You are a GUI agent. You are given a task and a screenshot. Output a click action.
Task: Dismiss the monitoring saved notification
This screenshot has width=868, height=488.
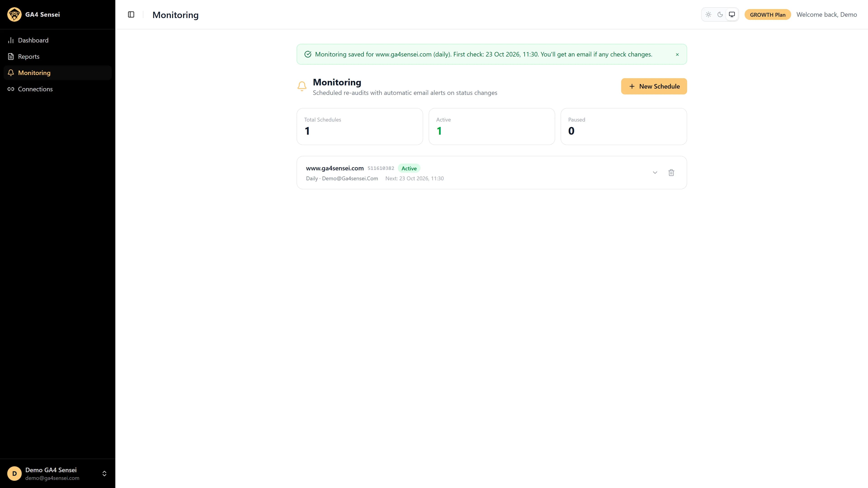tap(677, 54)
